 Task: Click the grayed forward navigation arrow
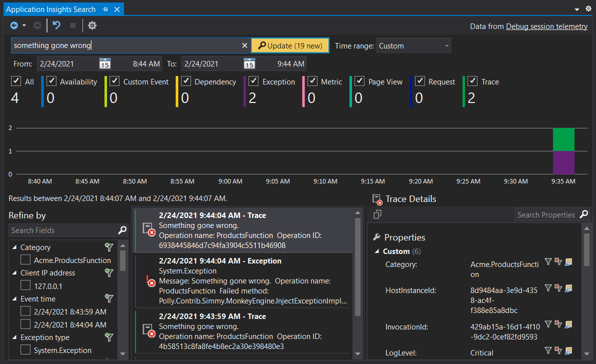tap(37, 25)
